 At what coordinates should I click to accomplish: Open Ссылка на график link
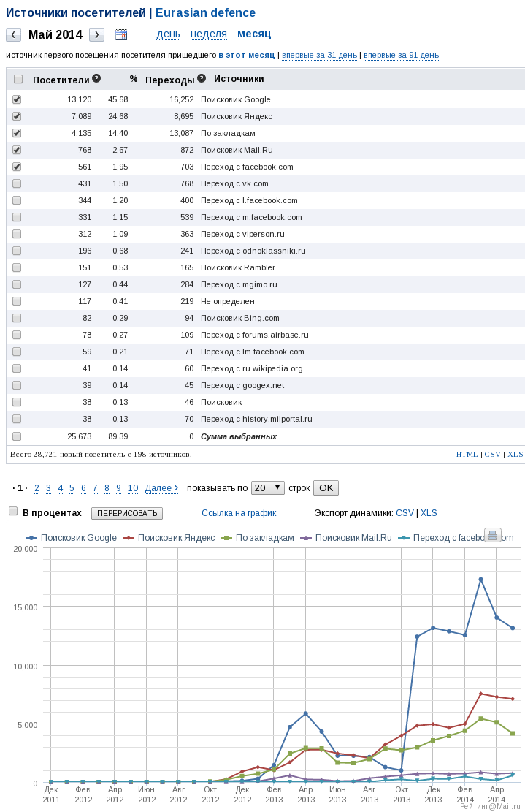[239, 512]
